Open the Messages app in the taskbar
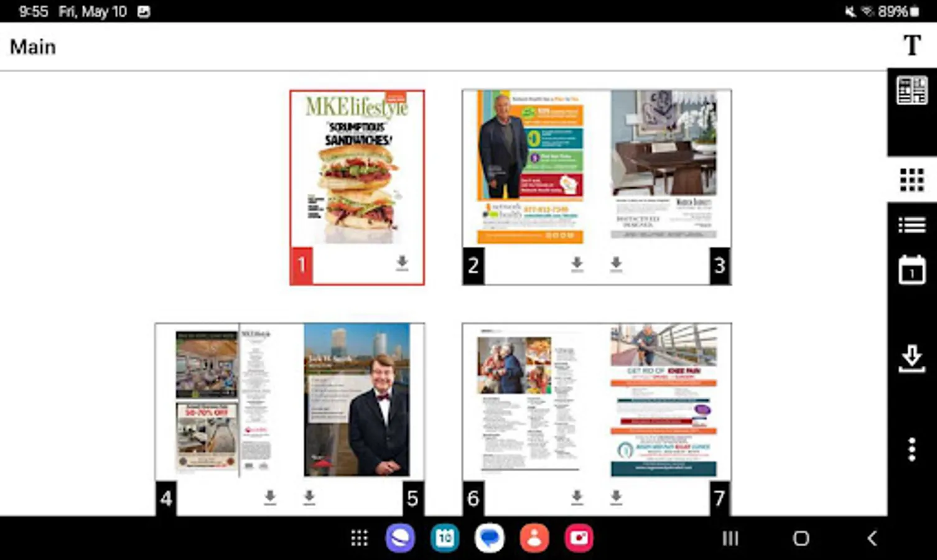The width and height of the screenshot is (937, 560). coord(490,538)
